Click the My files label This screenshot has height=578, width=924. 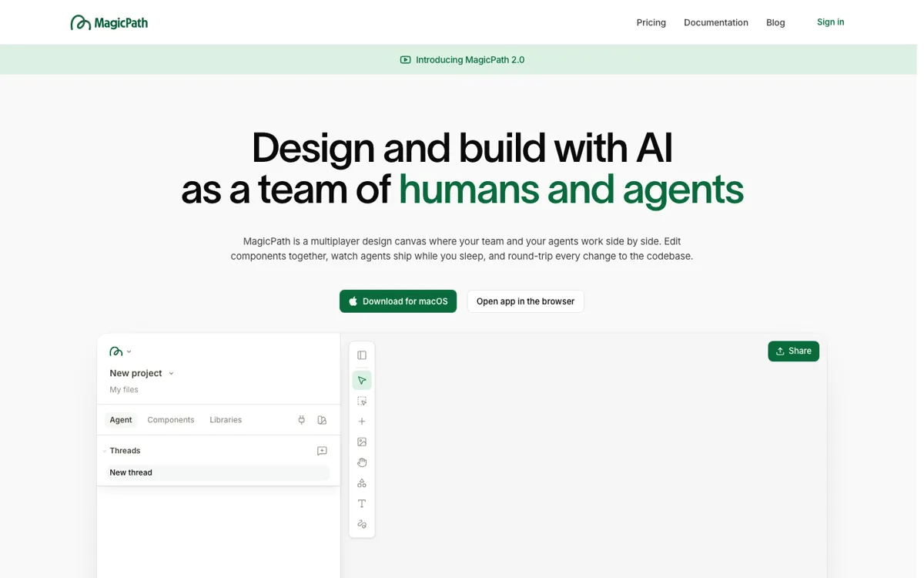pyautogui.click(x=124, y=390)
